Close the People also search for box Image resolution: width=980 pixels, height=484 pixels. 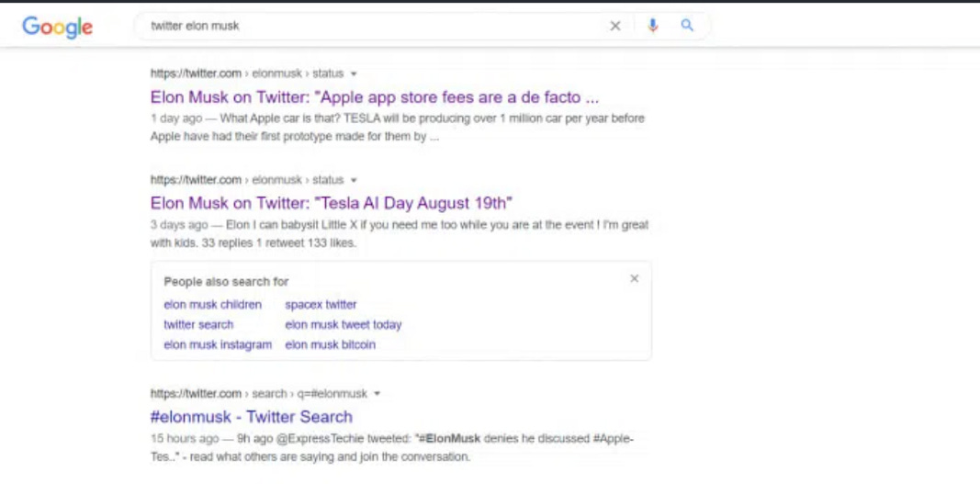pos(635,279)
